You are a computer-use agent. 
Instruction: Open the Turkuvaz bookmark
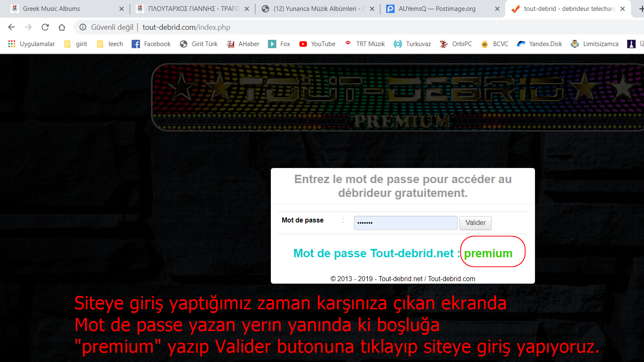point(413,44)
